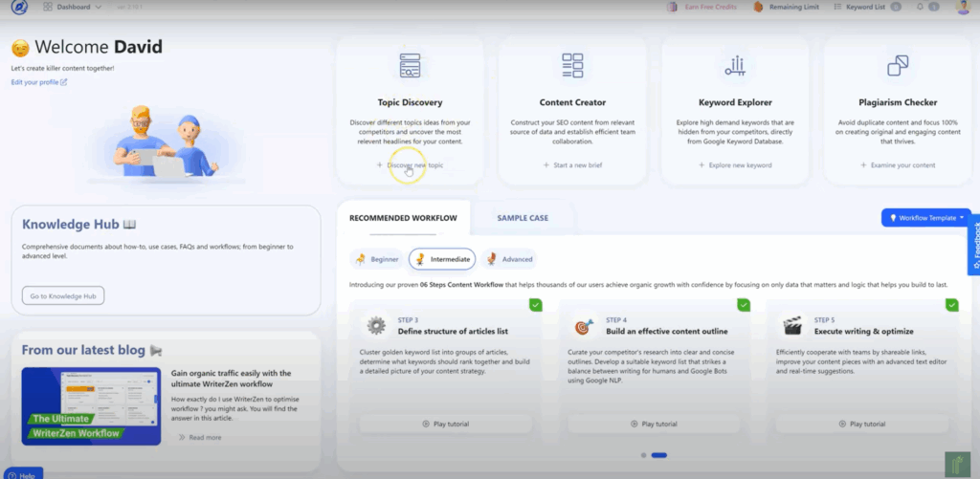Play tutorial for Step 4

click(x=654, y=425)
